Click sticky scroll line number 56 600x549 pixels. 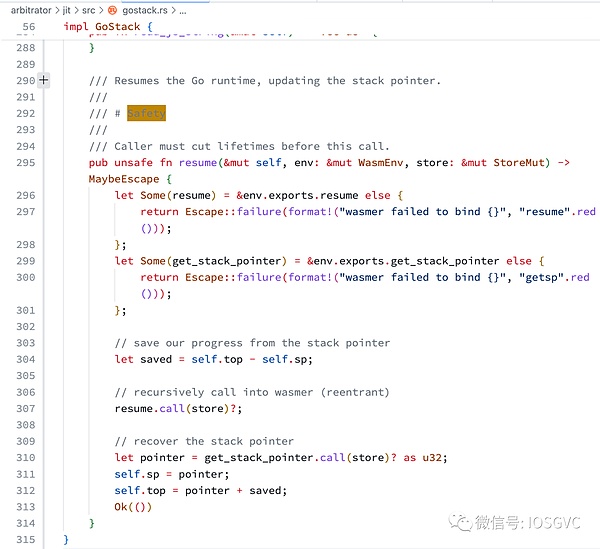coord(27,27)
